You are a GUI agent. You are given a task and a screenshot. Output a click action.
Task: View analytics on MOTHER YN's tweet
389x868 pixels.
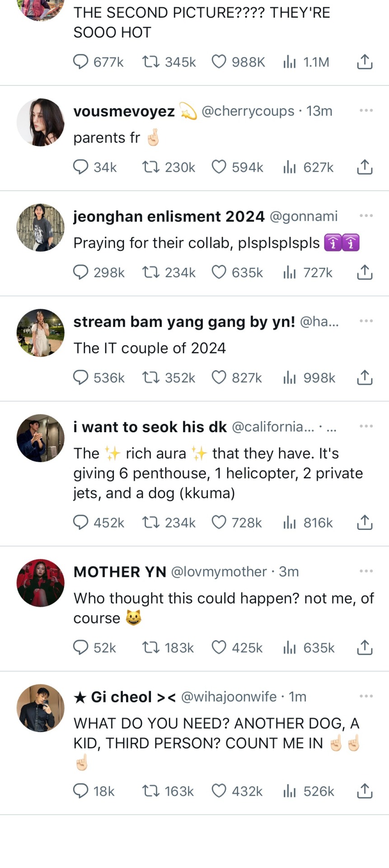click(289, 648)
